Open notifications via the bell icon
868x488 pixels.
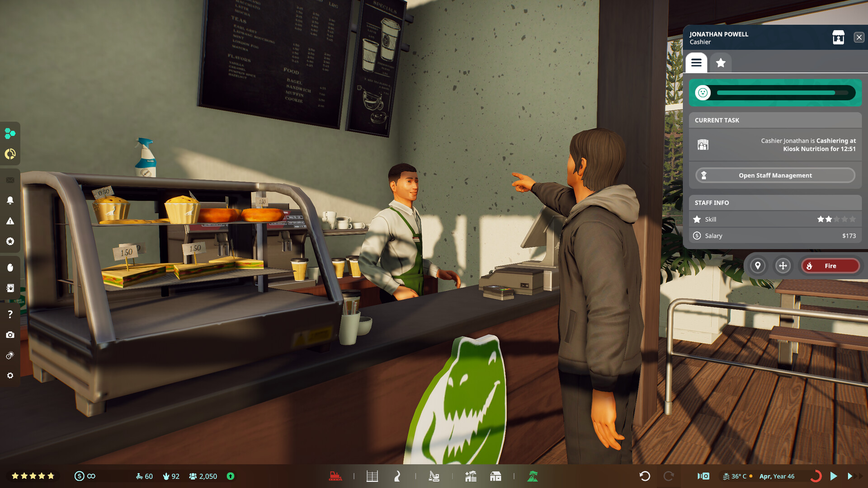[10, 200]
